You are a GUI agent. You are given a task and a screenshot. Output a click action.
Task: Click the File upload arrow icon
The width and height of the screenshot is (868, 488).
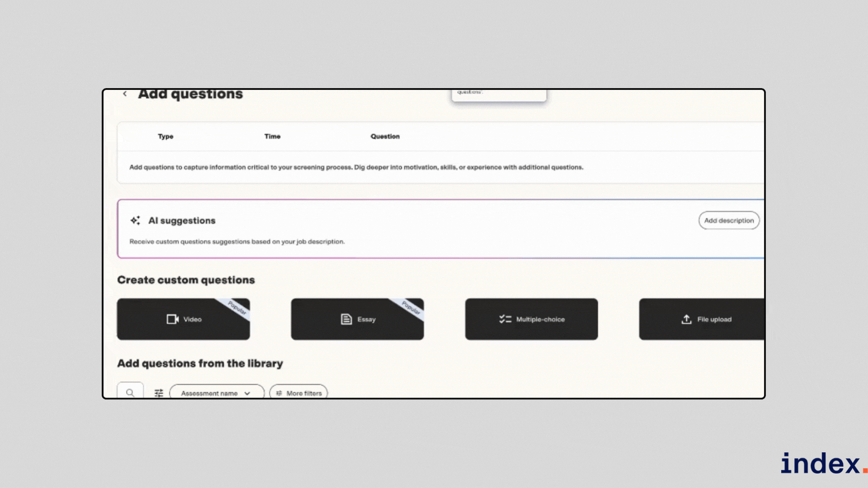686,319
